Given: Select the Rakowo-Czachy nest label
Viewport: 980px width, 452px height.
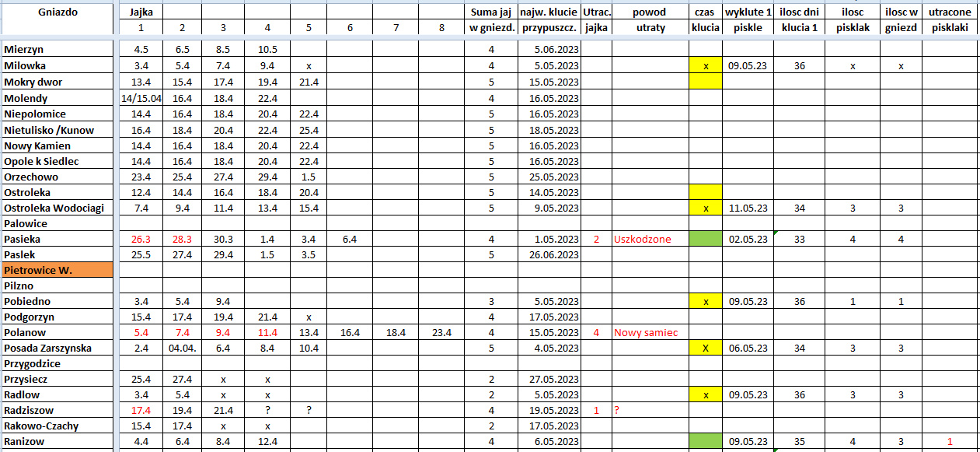Looking at the screenshot, I should coord(58,426).
